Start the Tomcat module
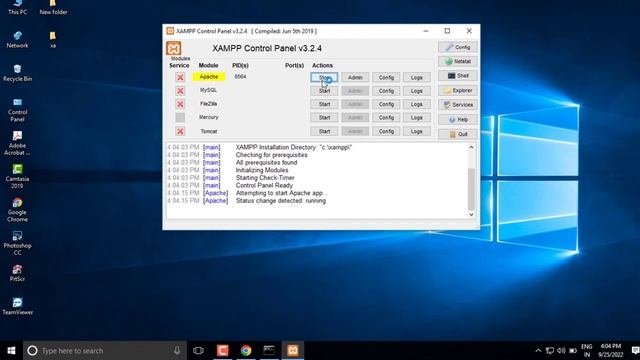640x360 pixels. [x=324, y=131]
